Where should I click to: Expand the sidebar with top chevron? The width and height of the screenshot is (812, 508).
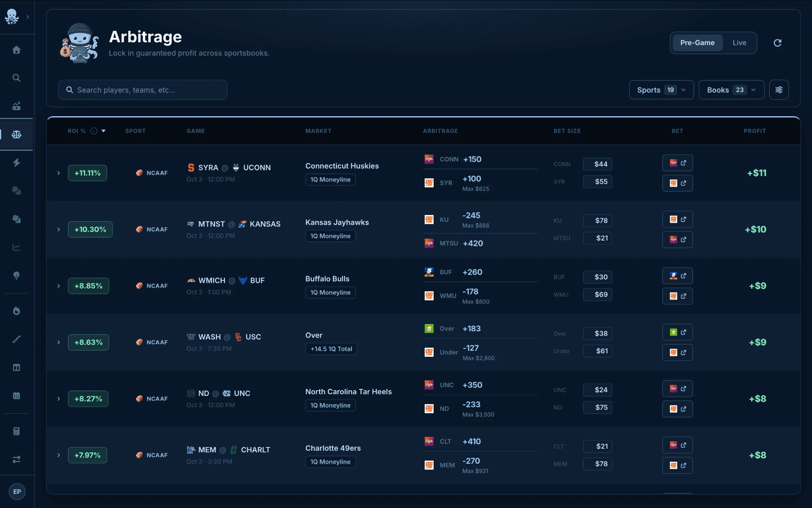pyautogui.click(x=28, y=17)
